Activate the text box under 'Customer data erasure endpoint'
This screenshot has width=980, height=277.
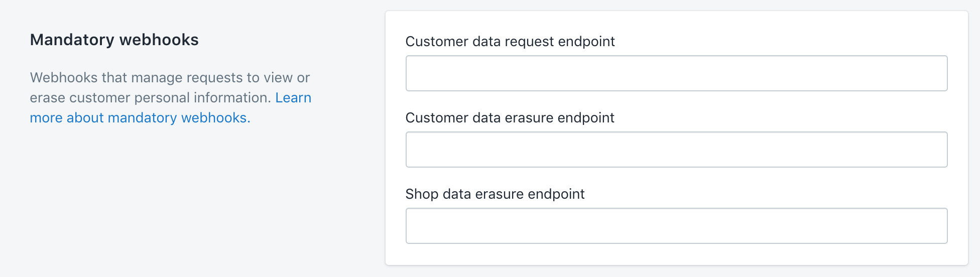tap(676, 150)
